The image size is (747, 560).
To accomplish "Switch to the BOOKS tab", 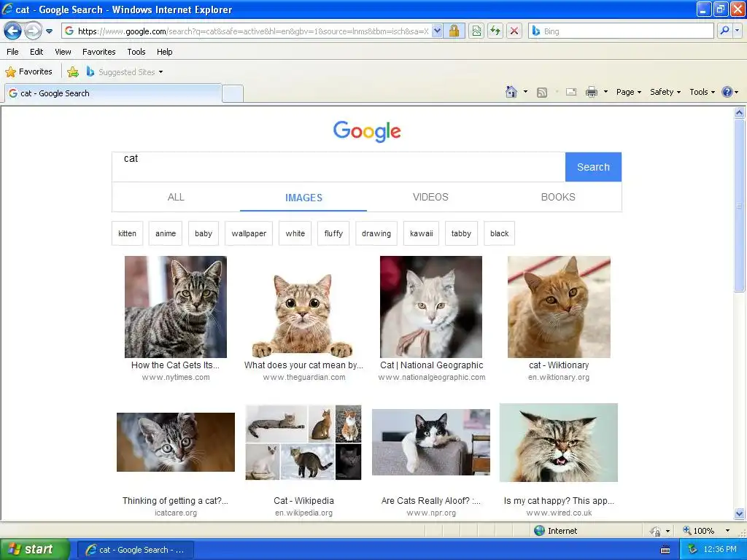I will pyautogui.click(x=558, y=197).
